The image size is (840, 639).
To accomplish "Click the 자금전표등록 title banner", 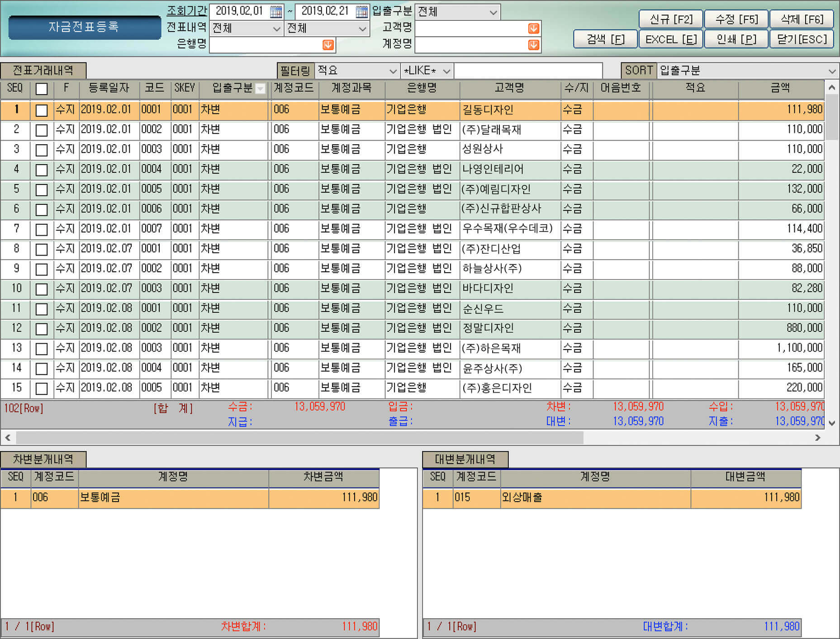I will [x=85, y=27].
